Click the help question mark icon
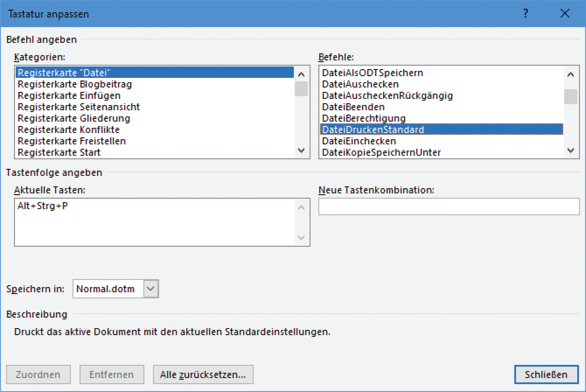This screenshot has width=586, height=392. [525, 13]
